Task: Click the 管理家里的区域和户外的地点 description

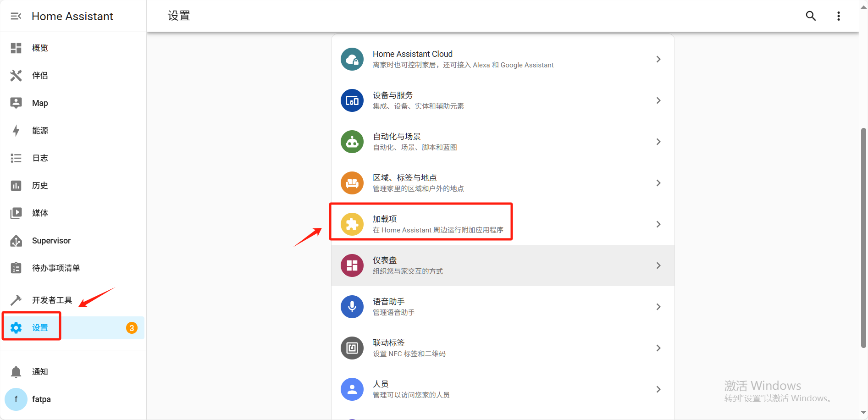Action: coord(418,189)
